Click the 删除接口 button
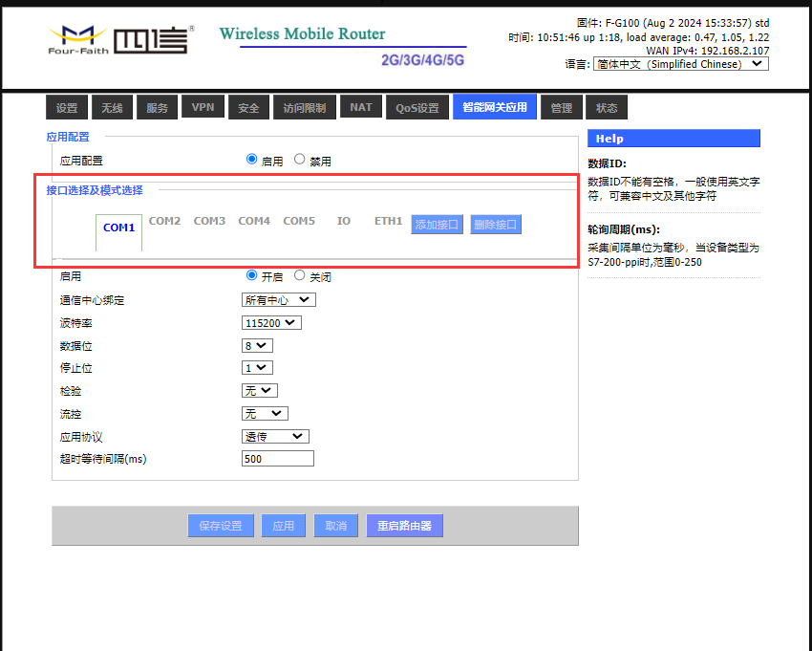812x651 pixels. pos(496,225)
